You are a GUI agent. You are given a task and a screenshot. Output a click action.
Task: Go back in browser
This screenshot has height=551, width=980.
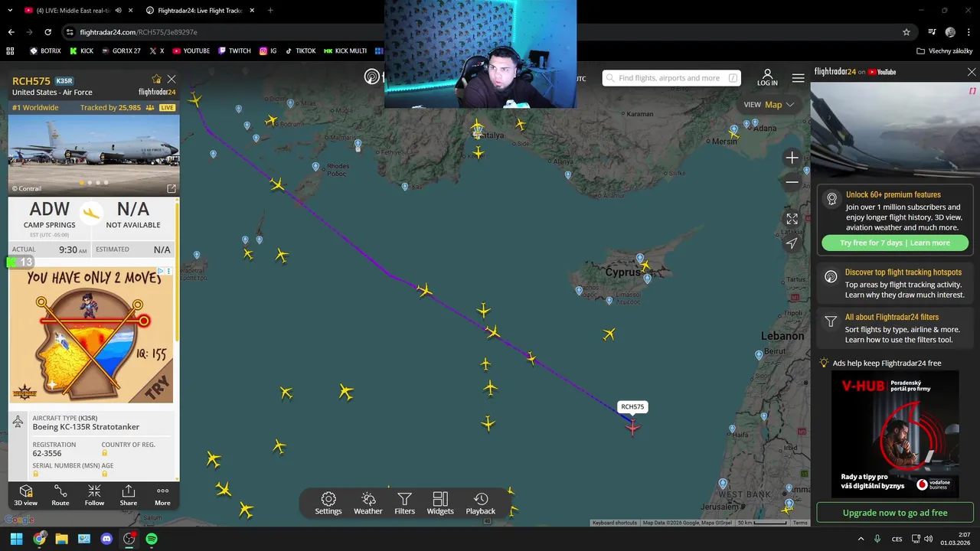coord(11,32)
